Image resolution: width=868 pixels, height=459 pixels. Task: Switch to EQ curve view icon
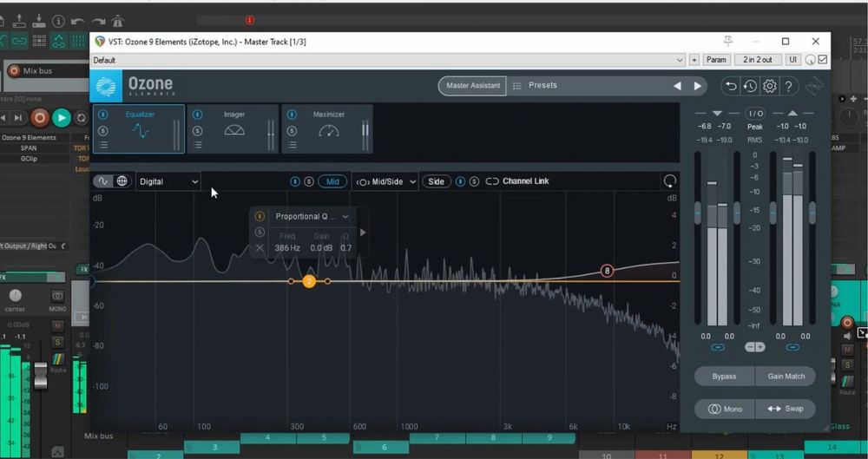103,181
